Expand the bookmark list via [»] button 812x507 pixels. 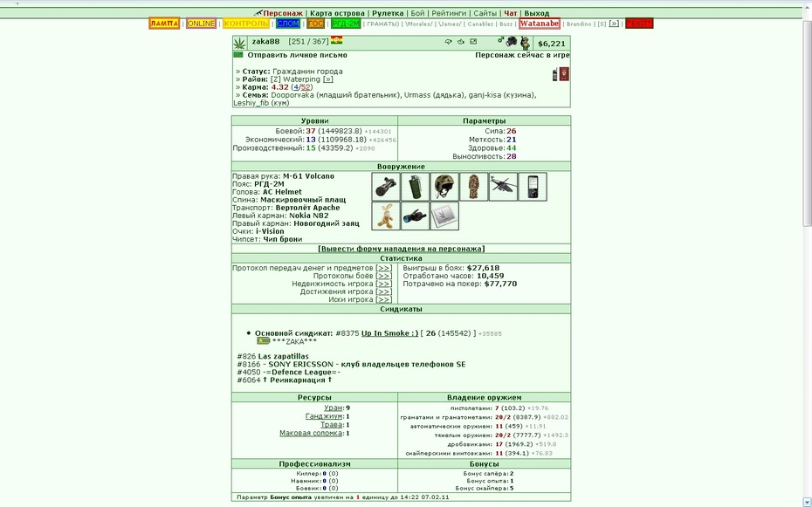click(614, 24)
